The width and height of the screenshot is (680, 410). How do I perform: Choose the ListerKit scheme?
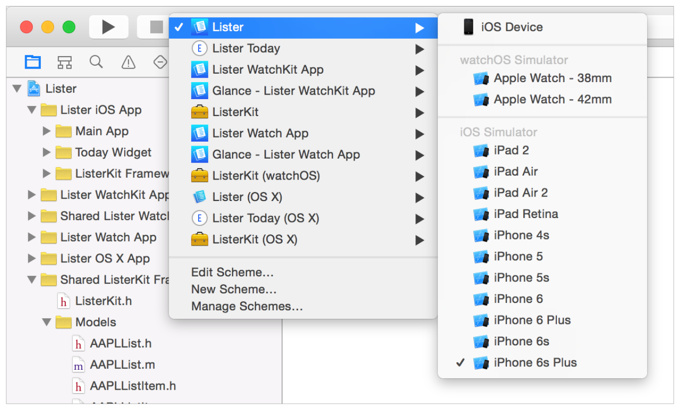pyautogui.click(x=303, y=112)
